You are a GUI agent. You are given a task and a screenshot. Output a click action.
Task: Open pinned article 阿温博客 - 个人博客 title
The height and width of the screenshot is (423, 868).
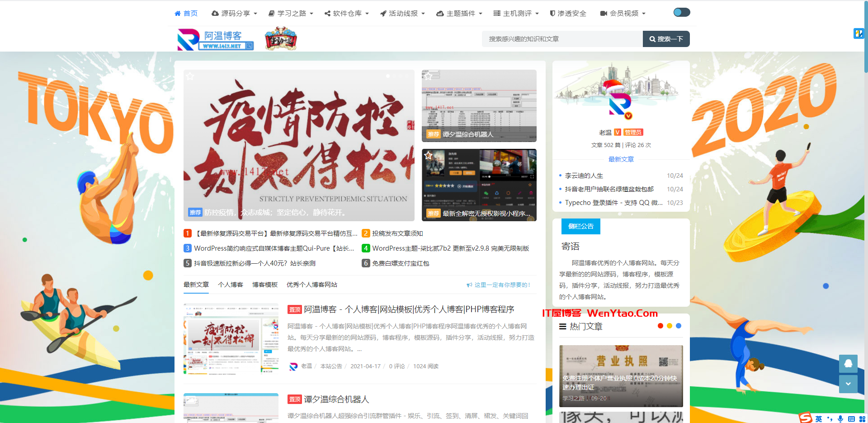point(409,309)
